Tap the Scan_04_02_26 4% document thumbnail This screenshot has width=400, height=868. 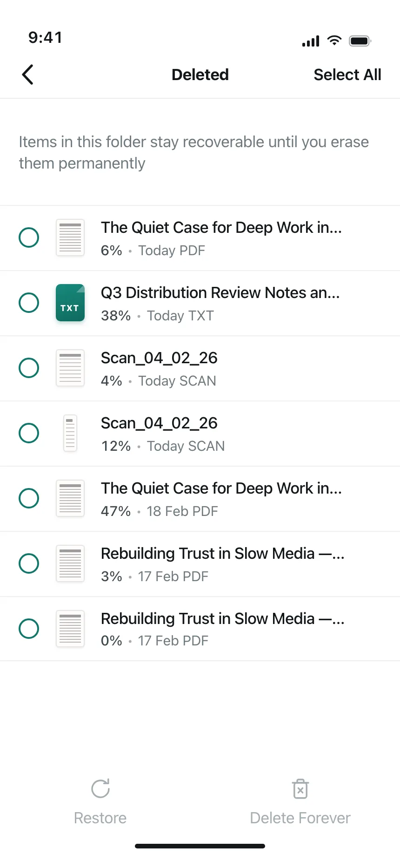coord(70,368)
